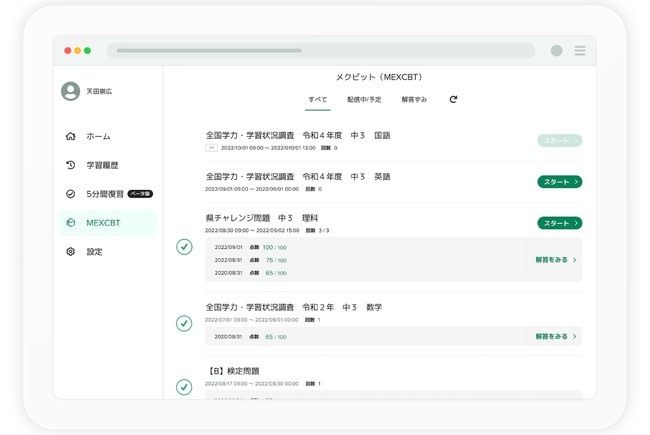Click the page heading メクビット（MEXCBT）

click(379, 77)
